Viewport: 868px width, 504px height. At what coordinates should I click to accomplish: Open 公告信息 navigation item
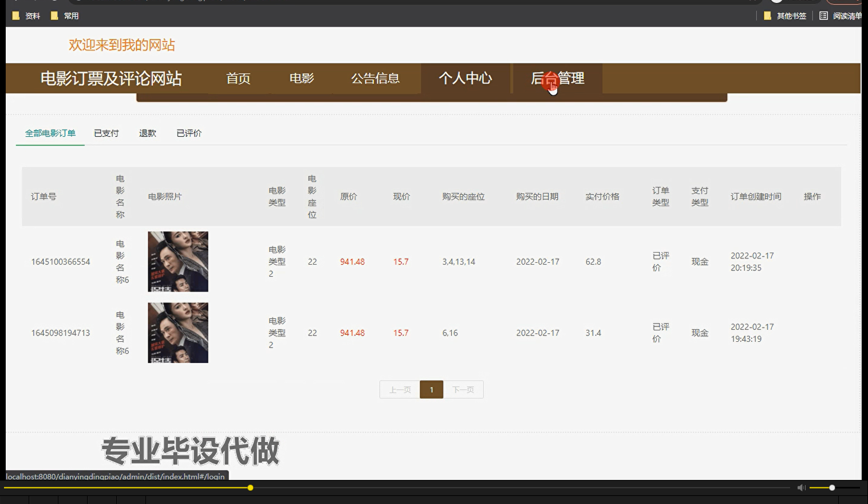pyautogui.click(x=376, y=78)
